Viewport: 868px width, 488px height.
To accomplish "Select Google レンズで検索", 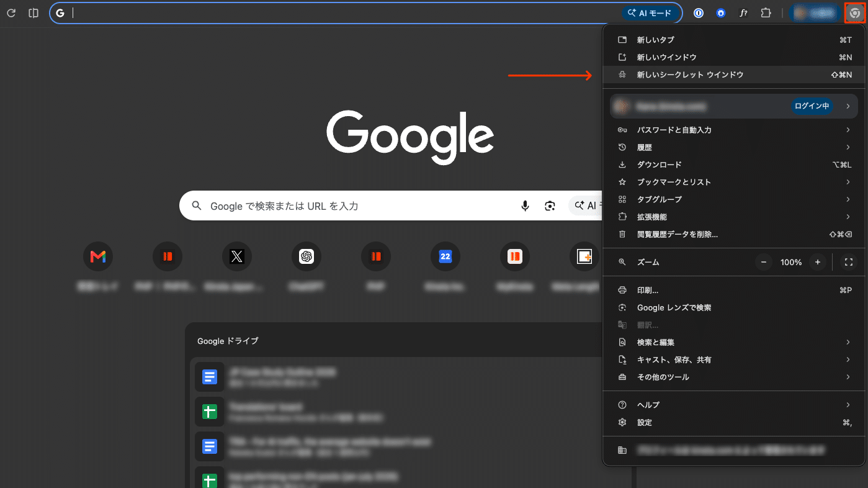I will coord(734,307).
